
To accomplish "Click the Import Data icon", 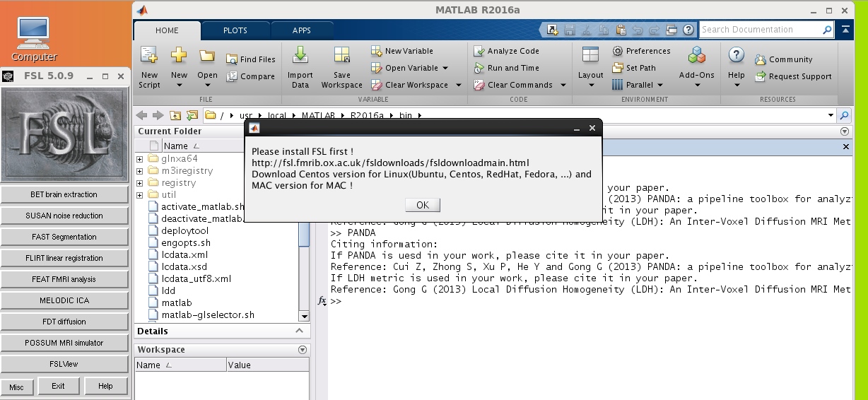I will [x=300, y=56].
